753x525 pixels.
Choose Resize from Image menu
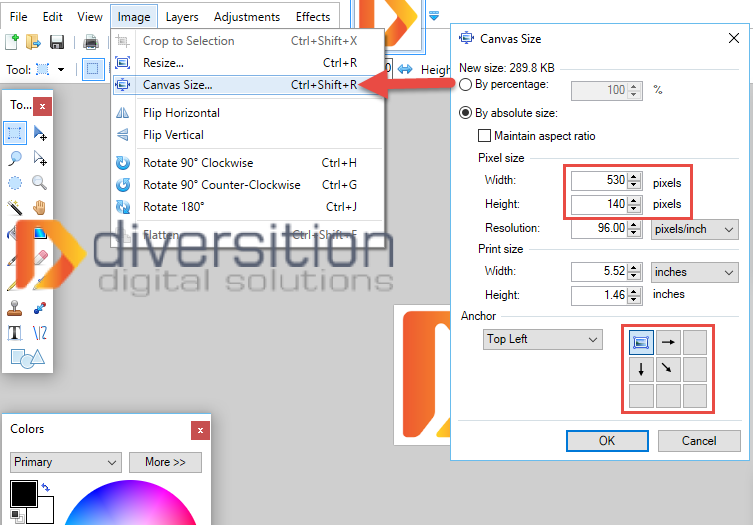coord(247,63)
